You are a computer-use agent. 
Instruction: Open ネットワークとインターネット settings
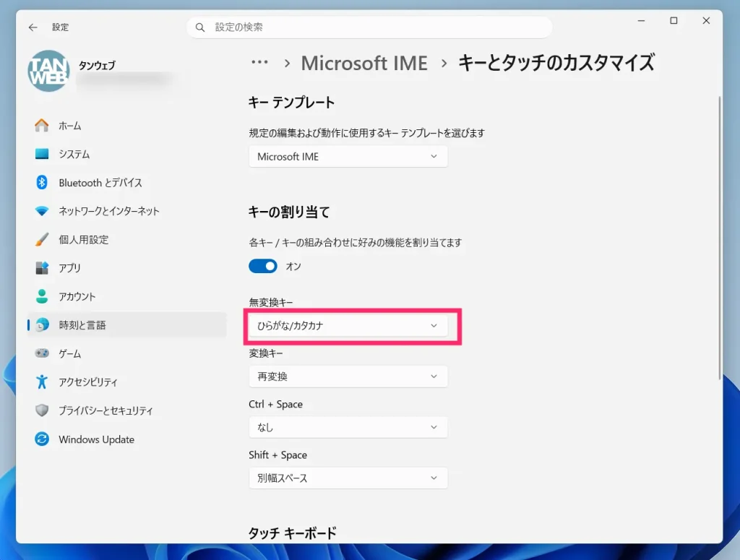tap(126, 211)
